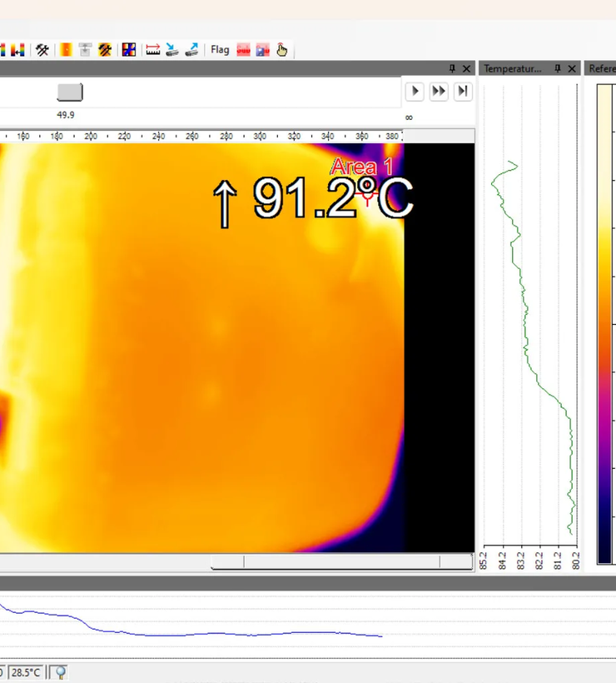
Task: Click the crossed hammers tools icon
Action: pos(42,50)
